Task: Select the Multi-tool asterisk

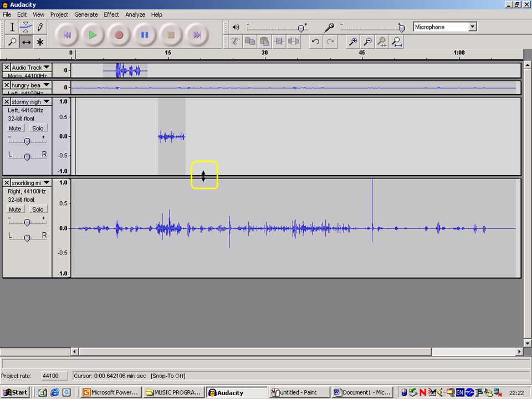Action: (40, 42)
